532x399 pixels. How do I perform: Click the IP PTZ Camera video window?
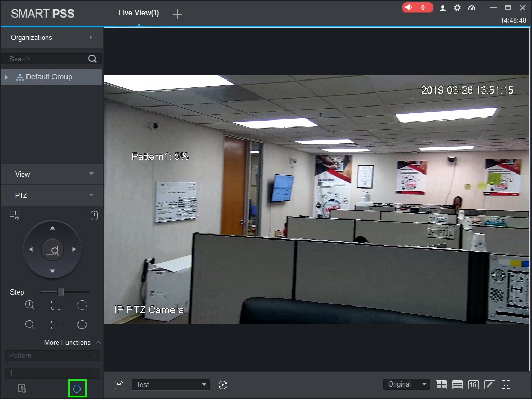point(316,199)
